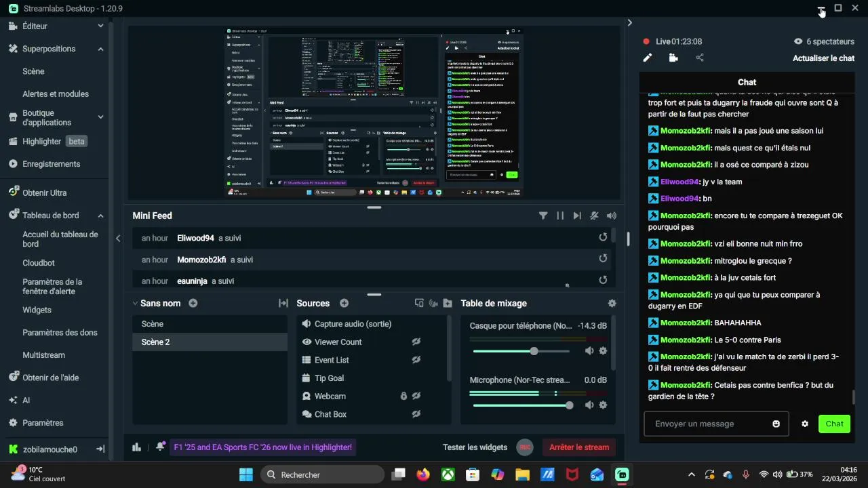Collapse the left side panel arrow

point(118,238)
